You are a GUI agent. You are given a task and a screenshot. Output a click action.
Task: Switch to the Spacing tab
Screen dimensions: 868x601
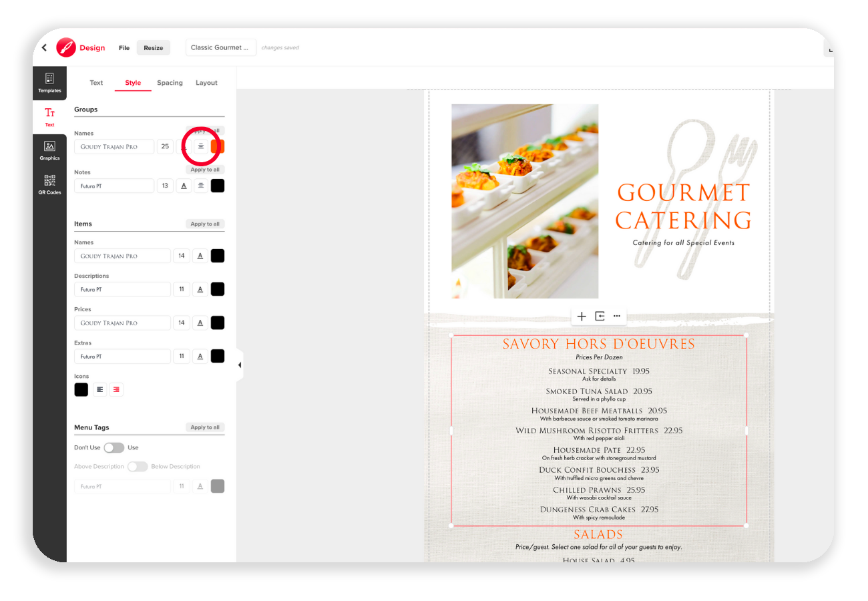pos(170,83)
